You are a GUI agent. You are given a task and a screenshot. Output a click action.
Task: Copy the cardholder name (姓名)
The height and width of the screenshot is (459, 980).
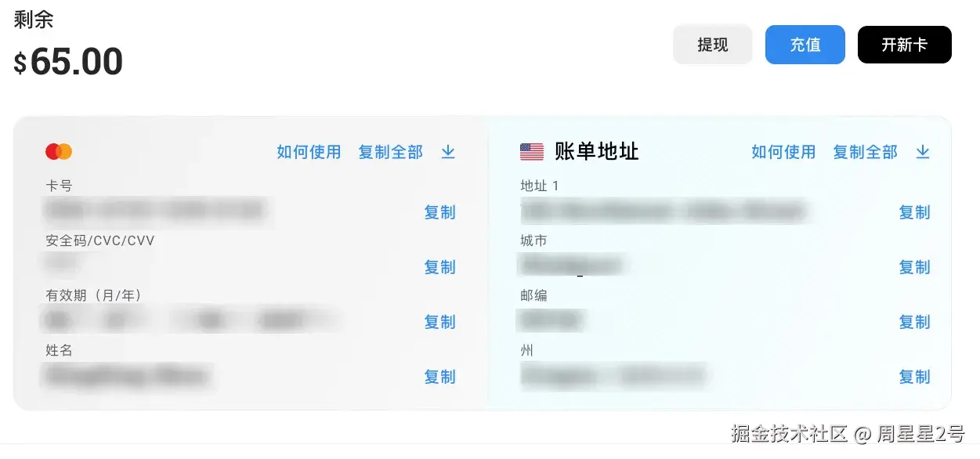pos(439,377)
